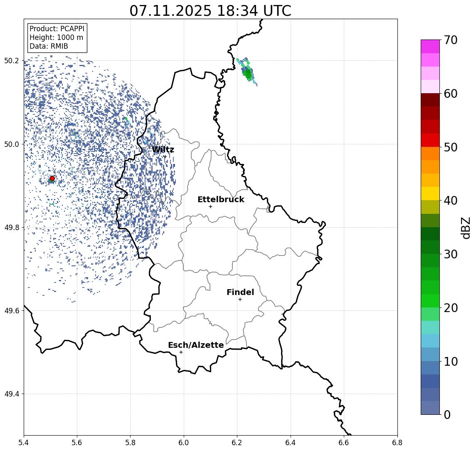476x451 pixels.
Task: Click the Data: RMIB text
Action: [x=49, y=46]
